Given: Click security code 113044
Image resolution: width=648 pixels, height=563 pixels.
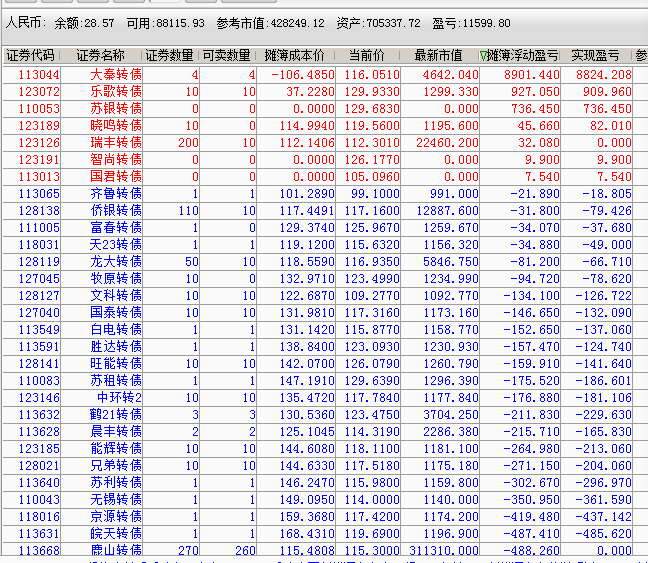Looking at the screenshot, I should [x=39, y=75].
